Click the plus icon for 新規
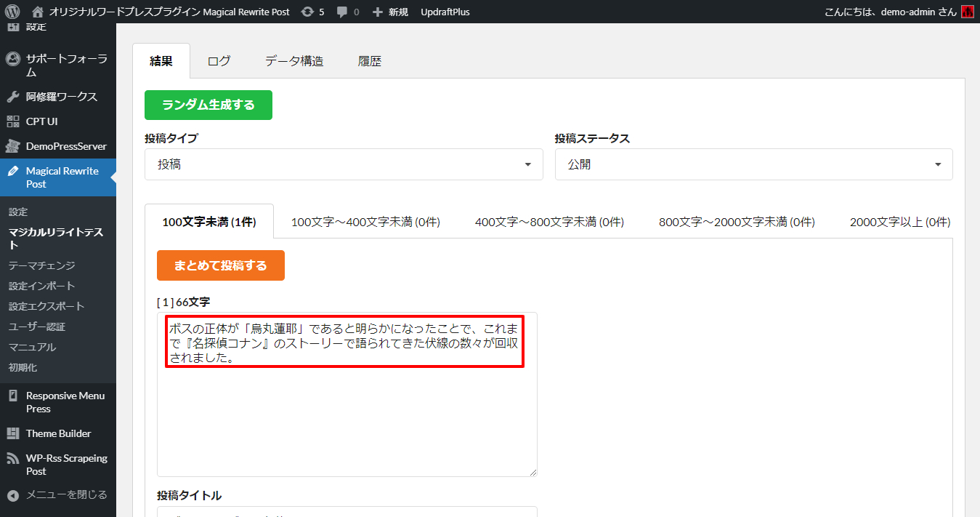Viewport: 980px width, 517px height. (377, 12)
